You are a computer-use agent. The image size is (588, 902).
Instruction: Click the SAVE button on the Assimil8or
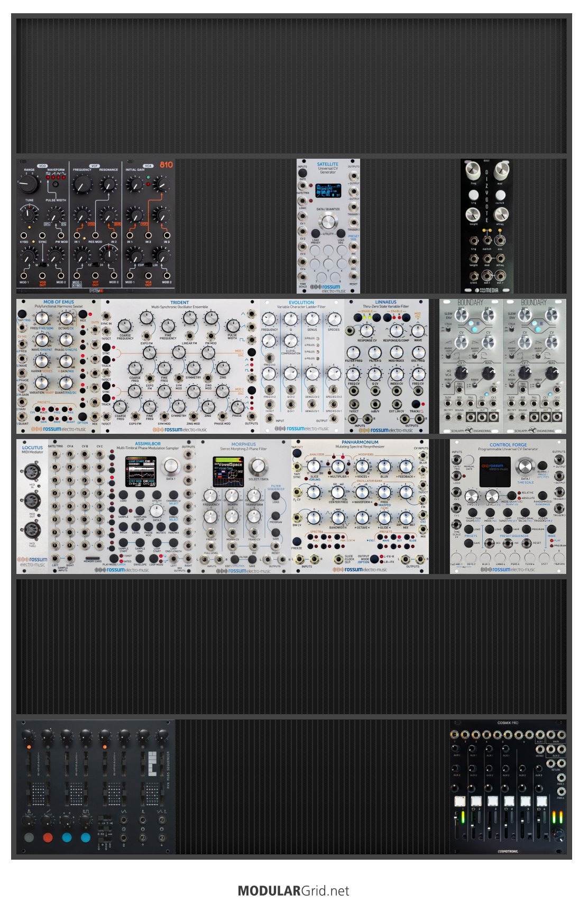140,495
